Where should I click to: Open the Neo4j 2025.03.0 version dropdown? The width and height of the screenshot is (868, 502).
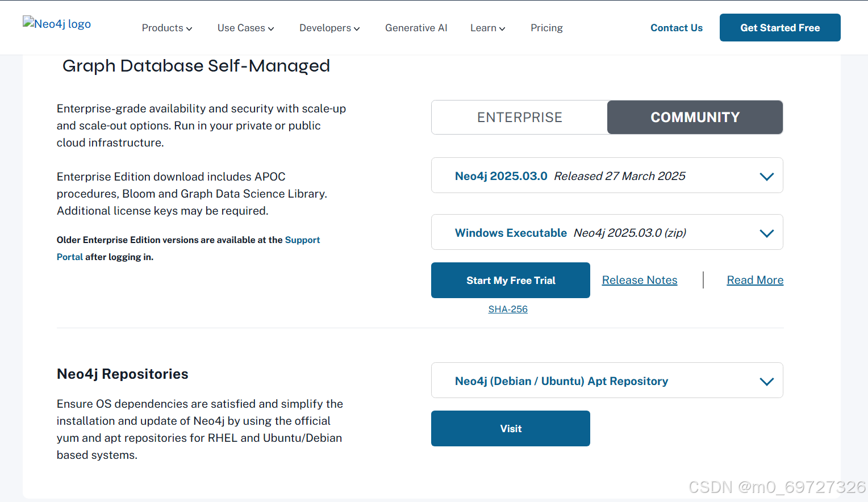[x=607, y=176]
